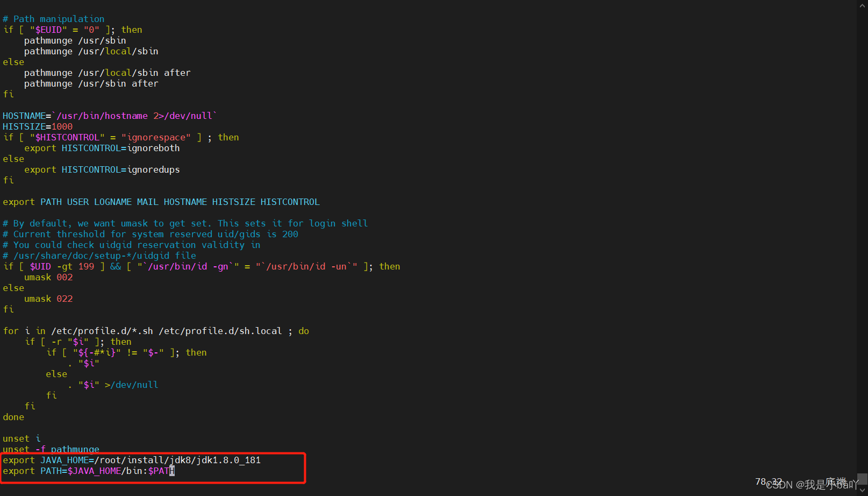Click the 'export JAVA_HOME=/root/install/jdk8' line
Viewport: 868px width, 496px height.
(132, 460)
